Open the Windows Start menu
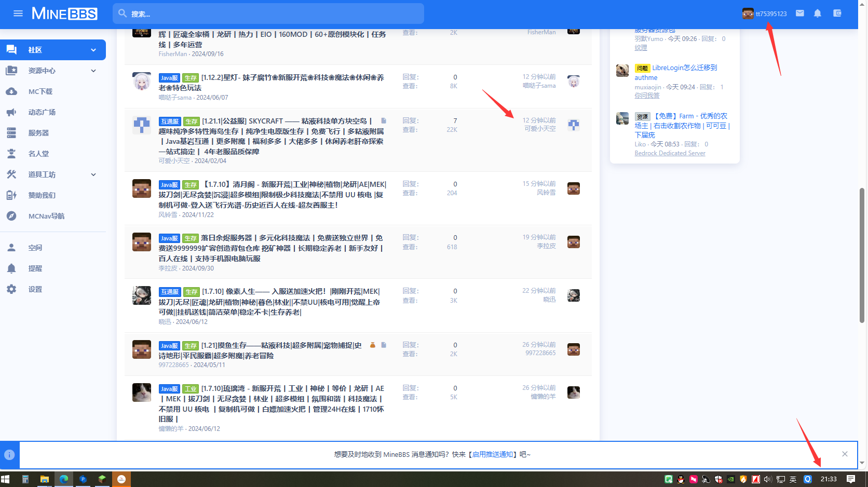The height and width of the screenshot is (487, 868). (6, 479)
